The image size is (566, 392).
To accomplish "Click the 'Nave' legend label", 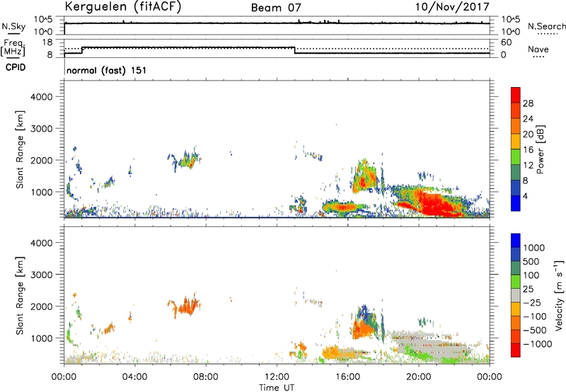I will pyautogui.click(x=538, y=49).
